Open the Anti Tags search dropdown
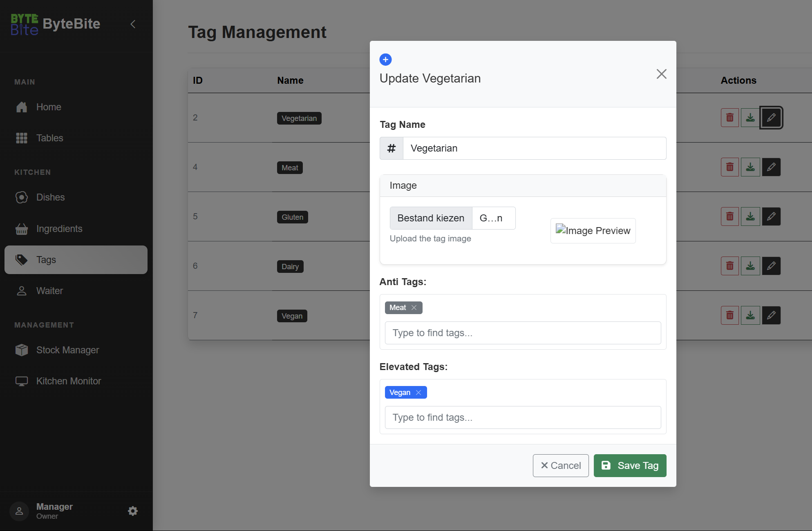Viewport: 812px width, 531px height. coord(523,333)
